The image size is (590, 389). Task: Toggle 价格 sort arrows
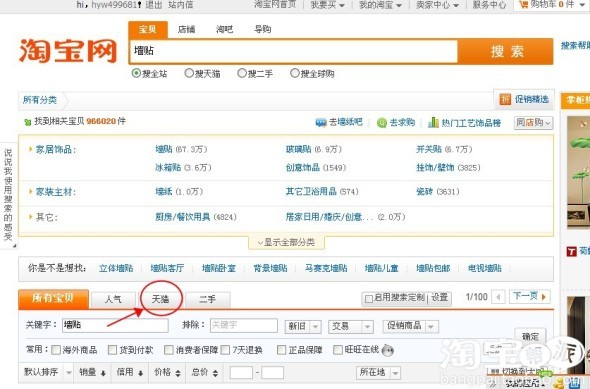(178, 373)
